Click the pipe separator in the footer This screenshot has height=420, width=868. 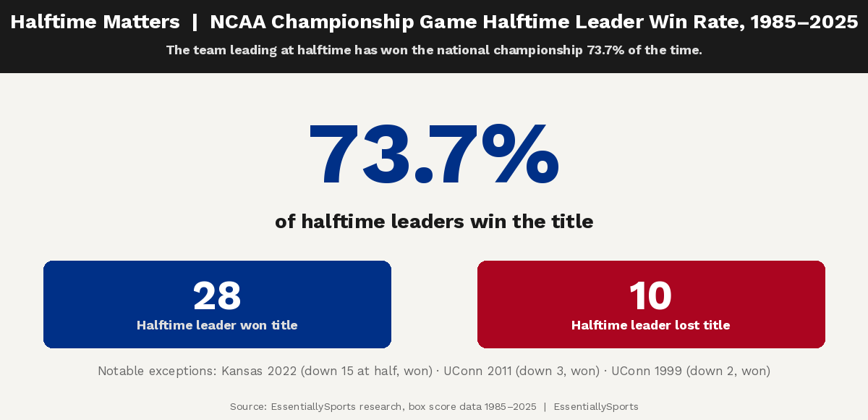point(545,407)
